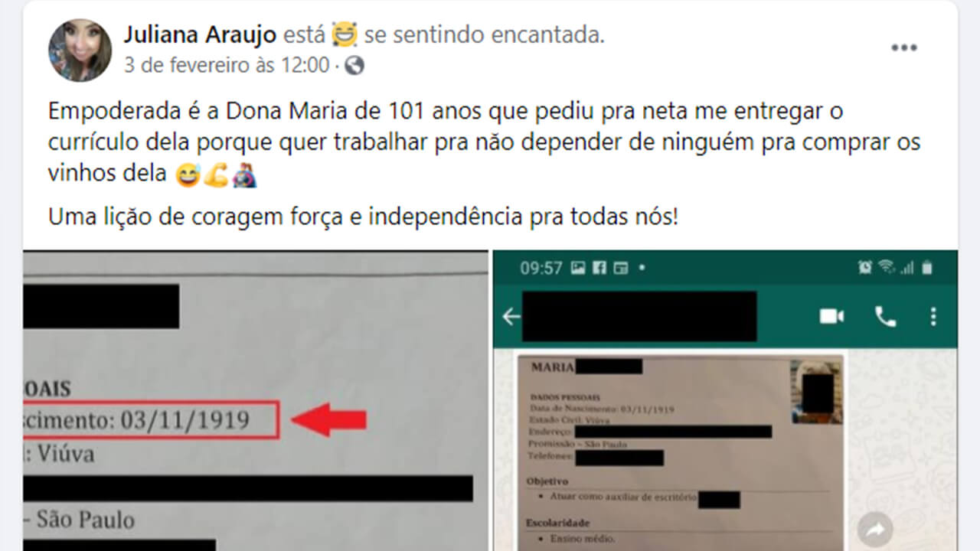
Task: Tap the WhatsApp back arrow
Action: click(511, 317)
